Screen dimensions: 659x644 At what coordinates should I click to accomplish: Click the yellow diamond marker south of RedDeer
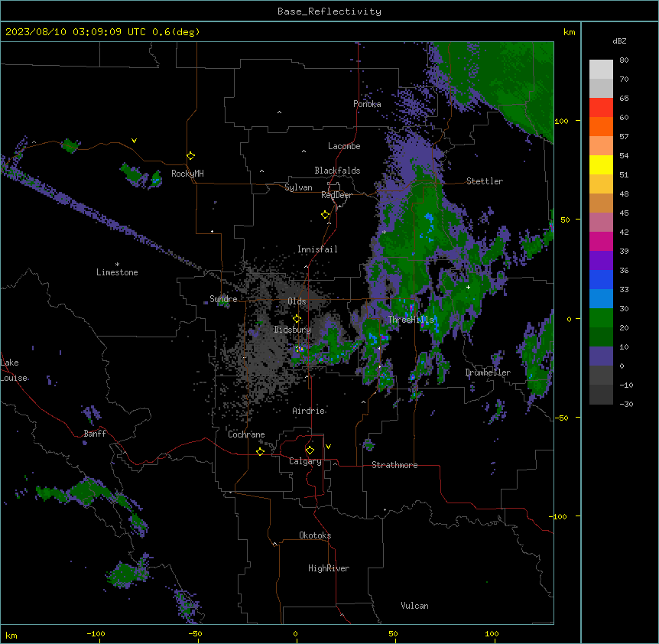click(x=326, y=215)
